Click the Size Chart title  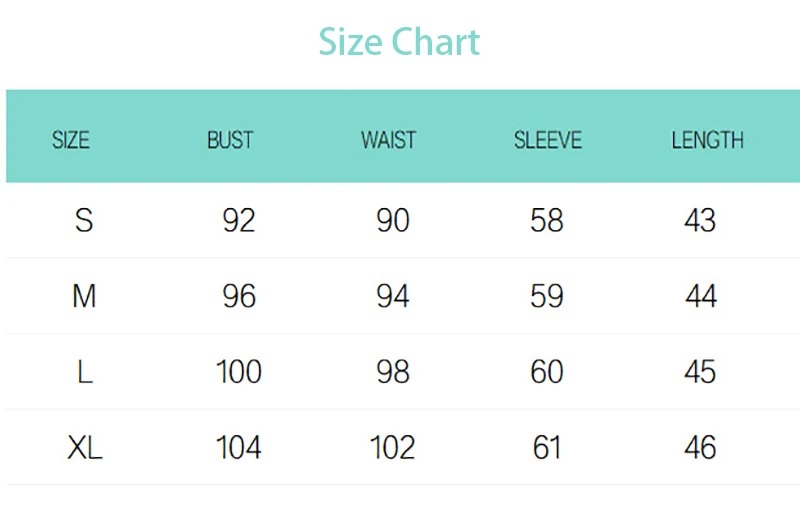pos(399,42)
